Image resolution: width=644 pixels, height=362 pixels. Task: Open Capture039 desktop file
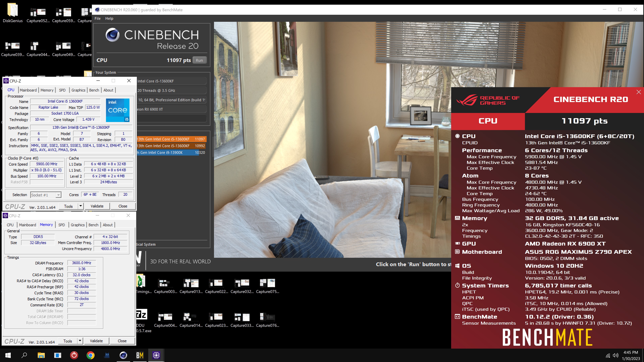(x=13, y=49)
